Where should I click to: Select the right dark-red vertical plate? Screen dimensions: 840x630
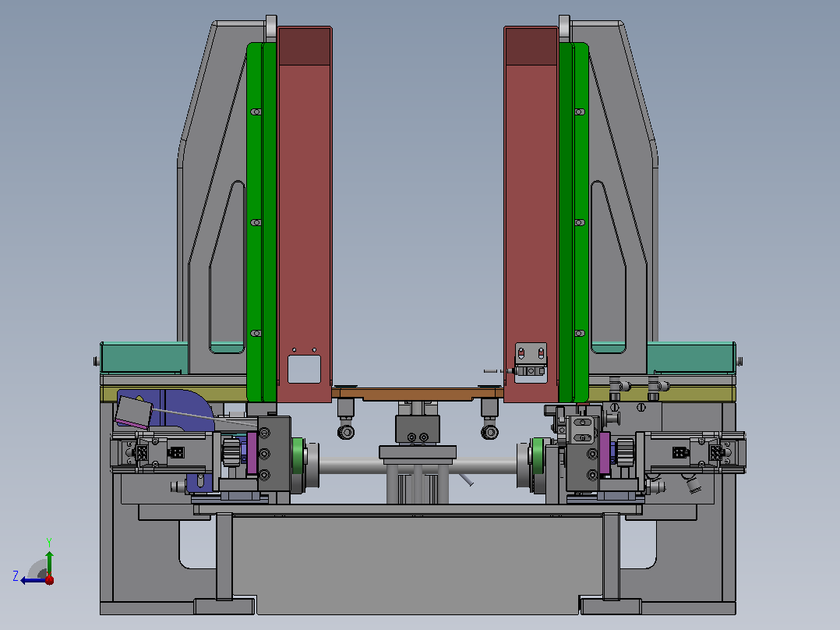click(x=531, y=214)
